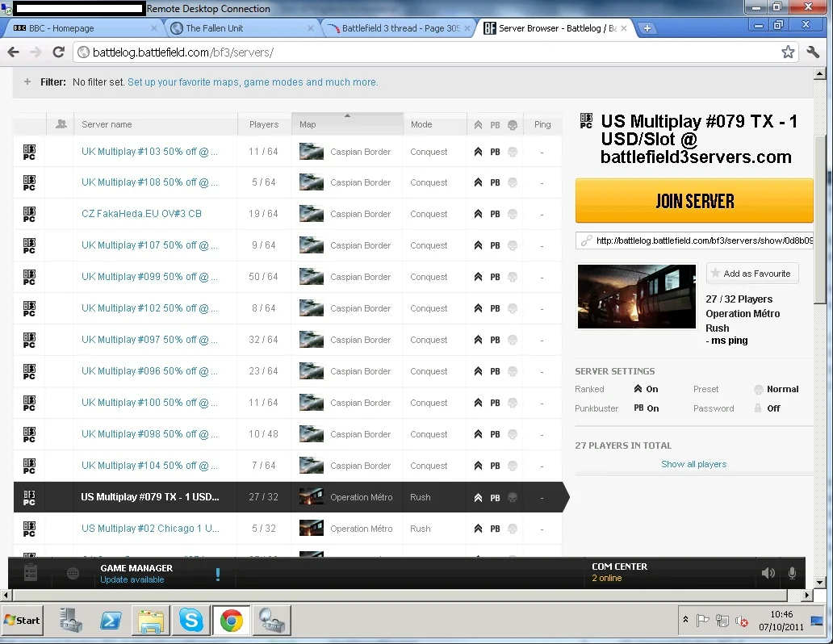This screenshot has height=644, width=833.
Task: Click the server URL field
Action: pyautogui.click(x=694, y=240)
